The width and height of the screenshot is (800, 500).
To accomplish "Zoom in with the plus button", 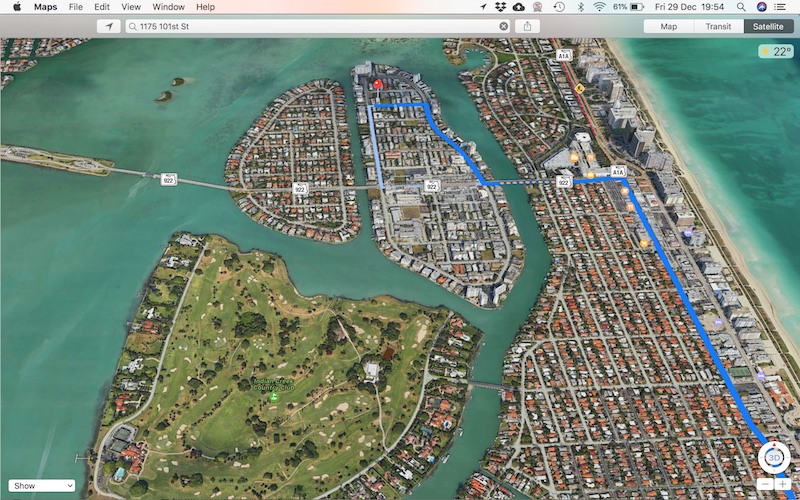I will (783, 484).
